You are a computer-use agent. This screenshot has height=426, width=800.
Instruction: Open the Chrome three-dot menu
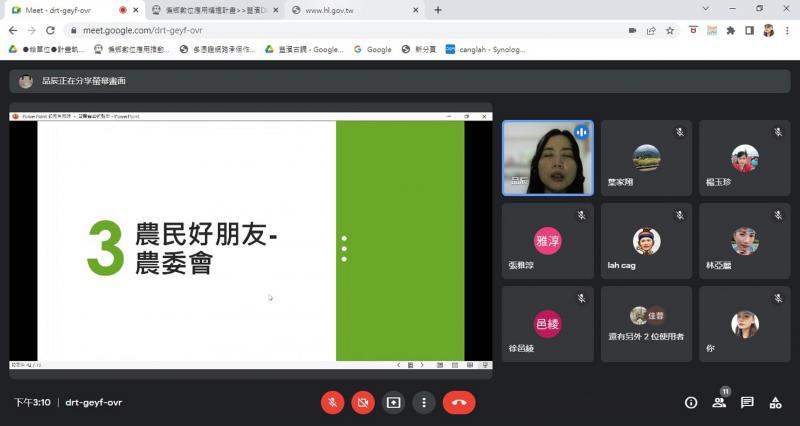[788, 31]
